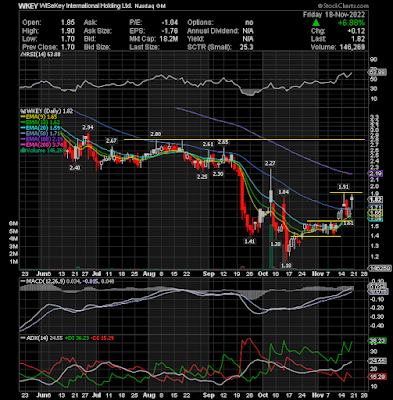Click the red 15.29 tag on ADX axis
Image resolution: width=393 pixels, height=400 pixels.
377,377
